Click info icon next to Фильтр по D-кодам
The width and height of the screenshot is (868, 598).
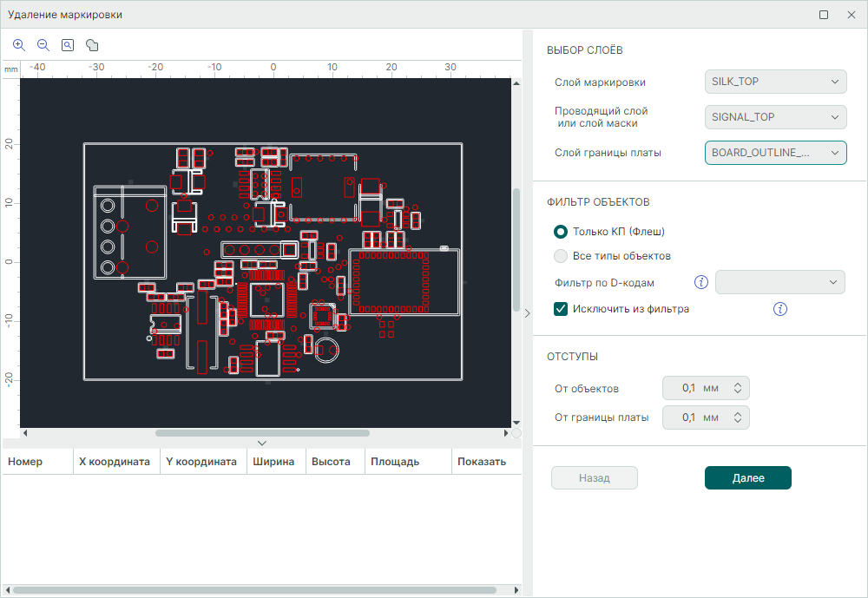[x=701, y=282]
